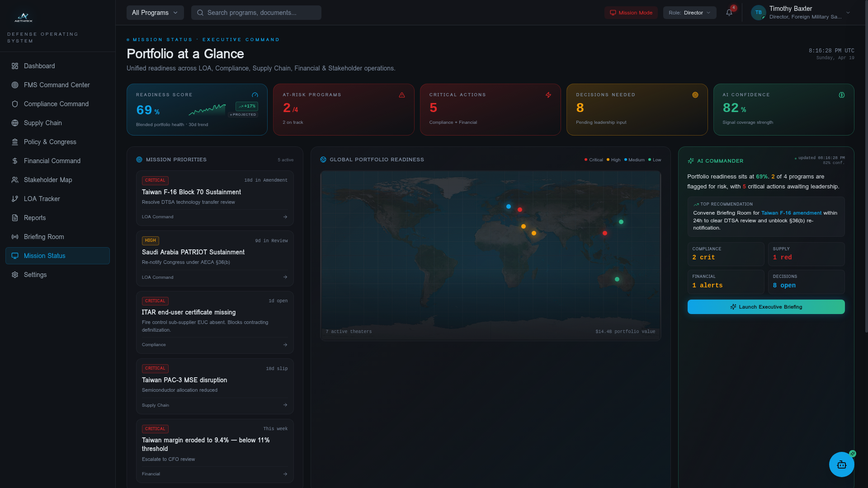868x488 pixels.
Task: Click the Readiness Score gauge icon
Action: (x=255, y=95)
